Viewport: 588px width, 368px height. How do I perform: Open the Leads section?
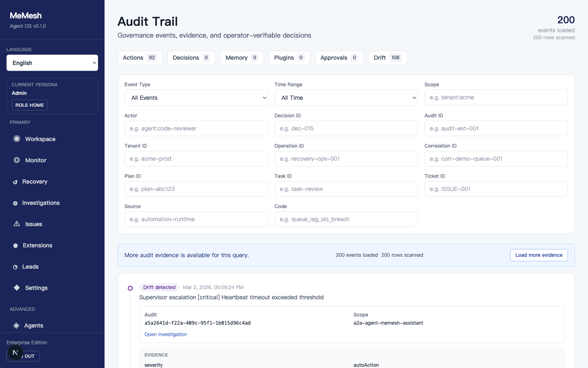(x=30, y=267)
